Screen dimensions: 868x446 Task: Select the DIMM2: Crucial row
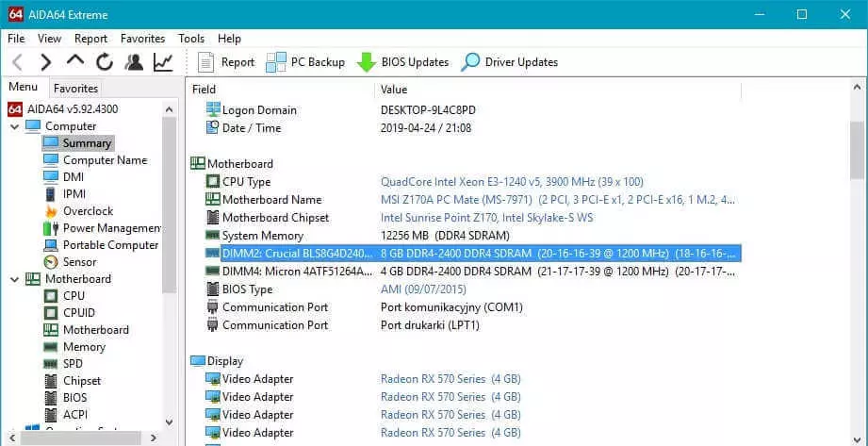click(473, 254)
